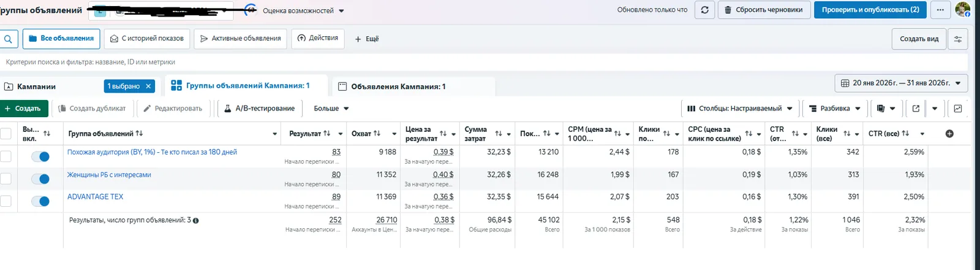Screen dimensions: 980x270
Task: Sort by Группа объявлений name arrows
Action: [x=139, y=134]
